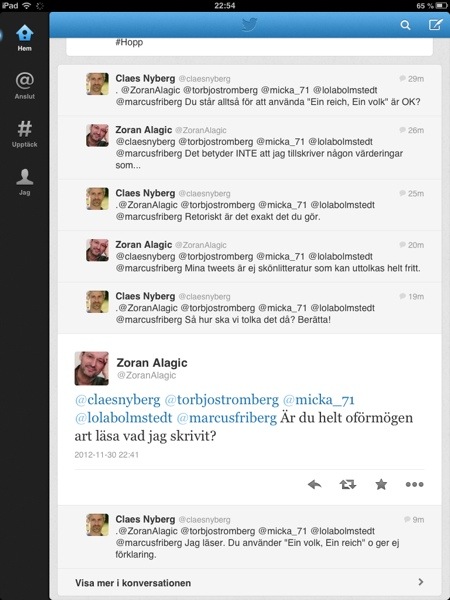Screen dimensions: 450x600
Task: Tap Zoran Alagic's large profile photo
Action: (x=91, y=368)
